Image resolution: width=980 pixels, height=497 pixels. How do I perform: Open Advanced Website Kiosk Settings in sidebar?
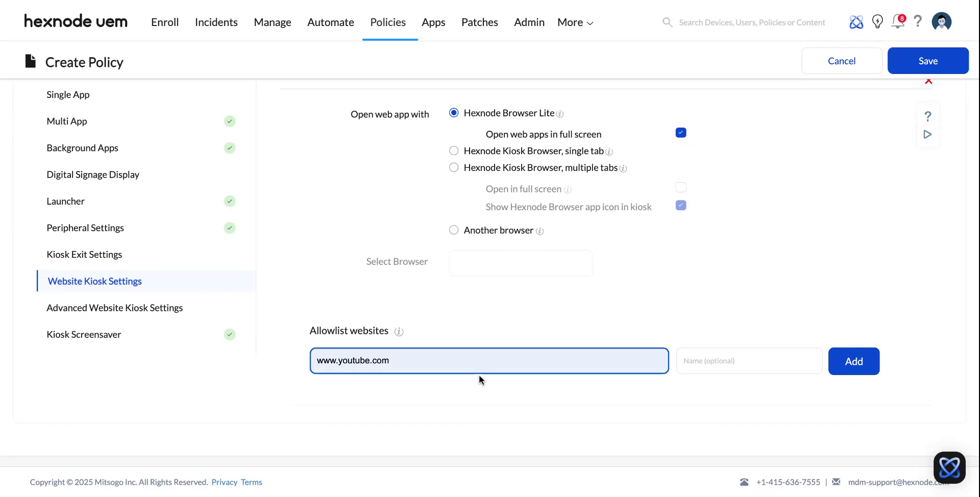pos(115,308)
